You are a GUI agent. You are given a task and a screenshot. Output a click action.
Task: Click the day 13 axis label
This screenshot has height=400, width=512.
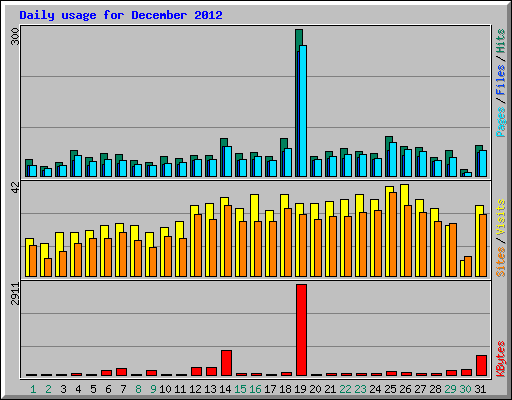[210, 389]
